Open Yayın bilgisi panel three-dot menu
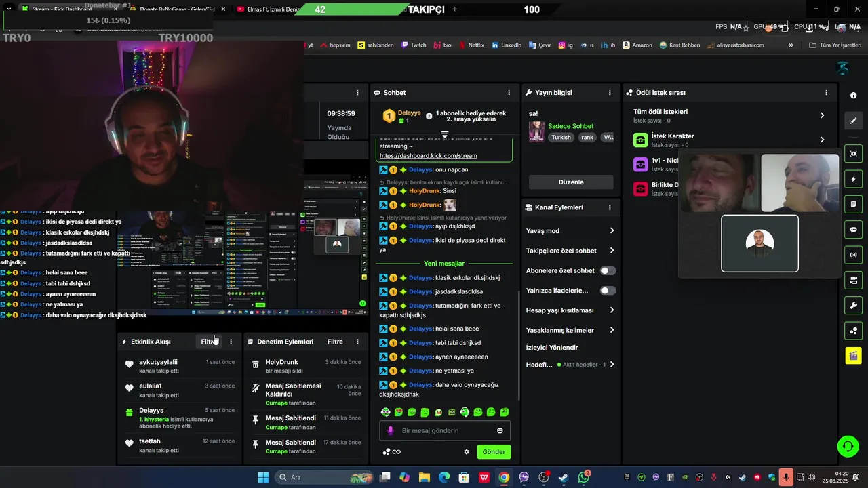 610,93
